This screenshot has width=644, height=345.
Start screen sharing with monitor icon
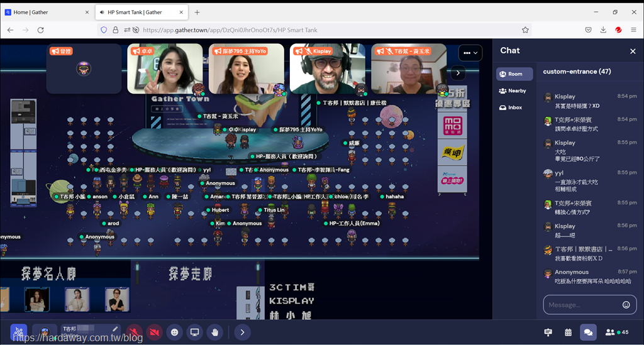195,332
